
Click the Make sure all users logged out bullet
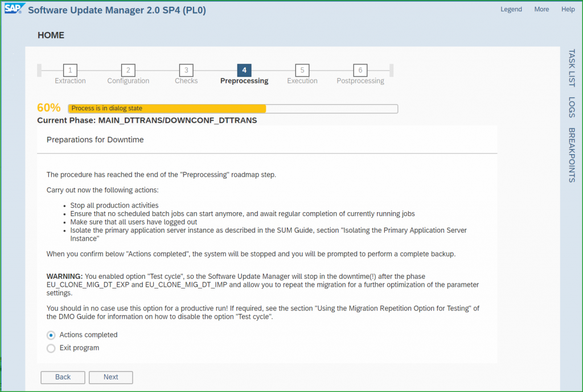coord(133,222)
